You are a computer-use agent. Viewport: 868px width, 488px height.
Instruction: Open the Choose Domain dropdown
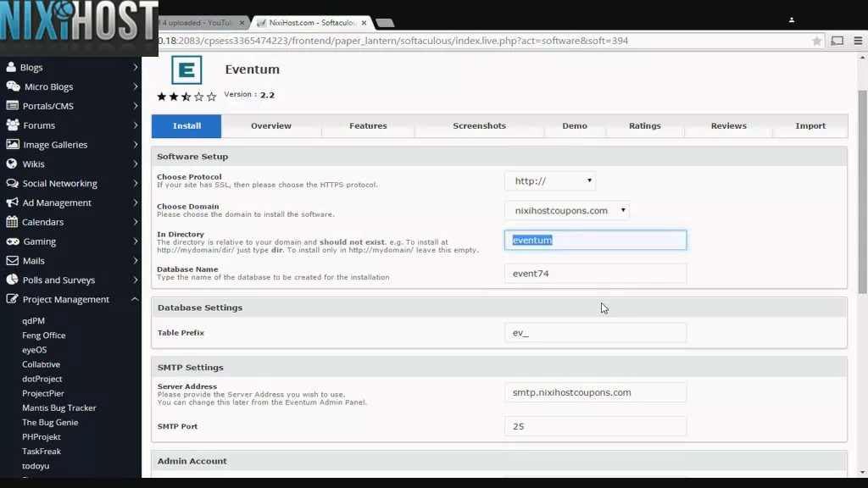tap(567, 210)
